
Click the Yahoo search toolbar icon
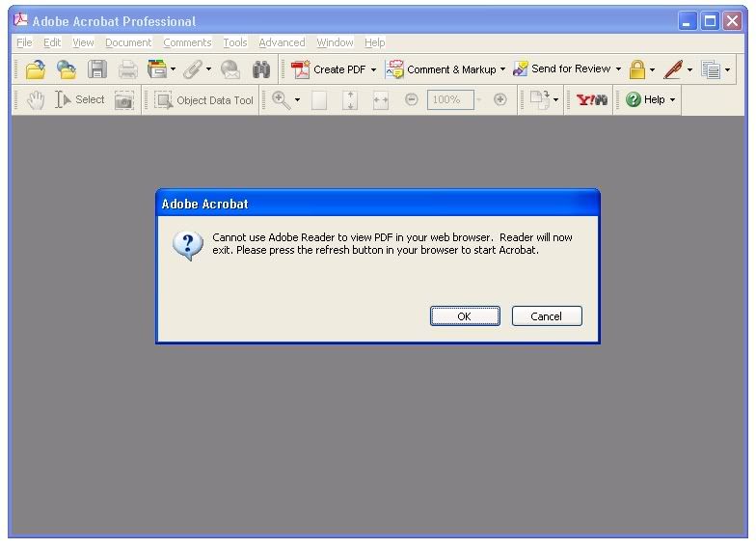click(592, 100)
